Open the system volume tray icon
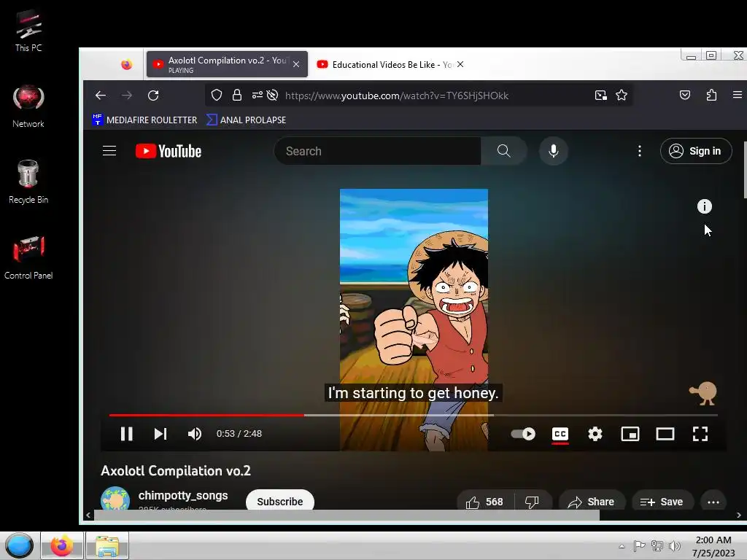This screenshot has width=747, height=560. tap(675, 546)
